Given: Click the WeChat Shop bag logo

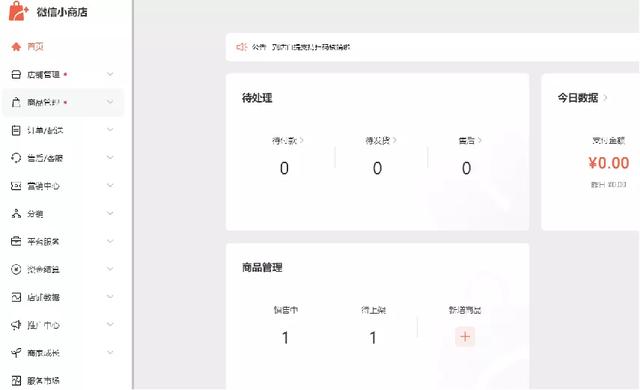Looking at the screenshot, I should tap(18, 11).
